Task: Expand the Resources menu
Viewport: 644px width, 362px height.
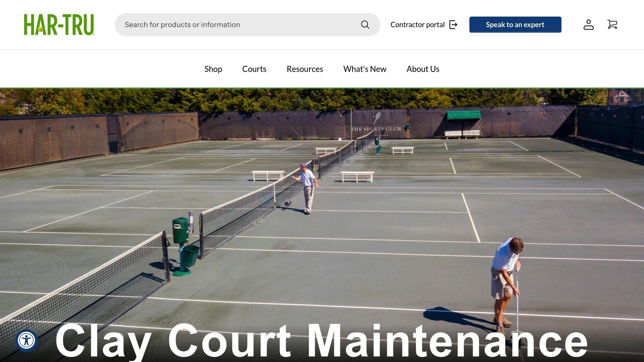Action: point(305,69)
